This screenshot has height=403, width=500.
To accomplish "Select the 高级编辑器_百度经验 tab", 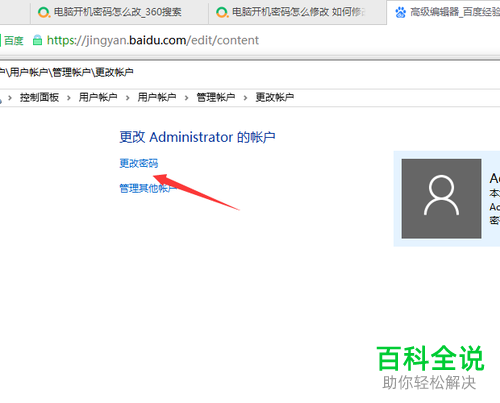I will pos(444,13).
